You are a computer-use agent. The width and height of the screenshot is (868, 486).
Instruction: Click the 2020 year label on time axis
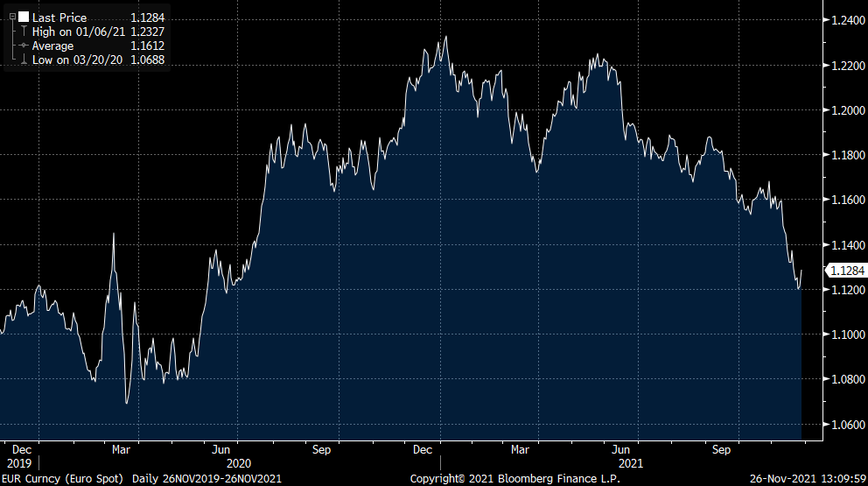[x=239, y=462]
